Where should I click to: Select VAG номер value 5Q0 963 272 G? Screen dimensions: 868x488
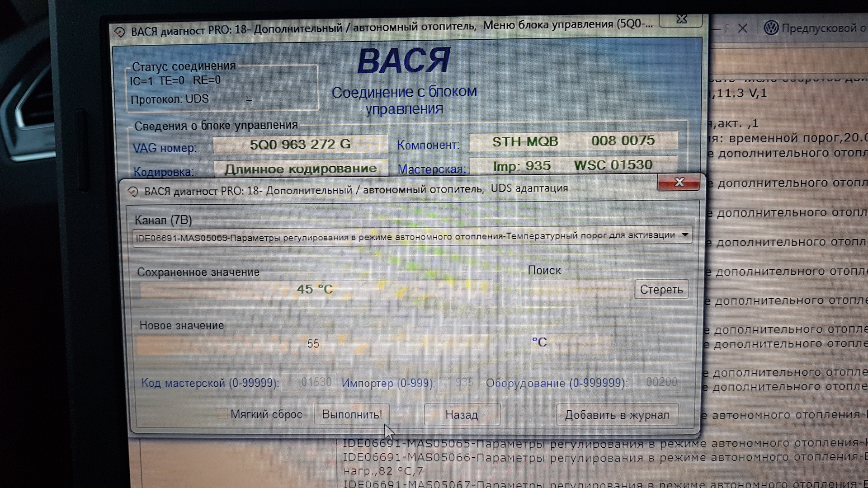pyautogui.click(x=300, y=144)
